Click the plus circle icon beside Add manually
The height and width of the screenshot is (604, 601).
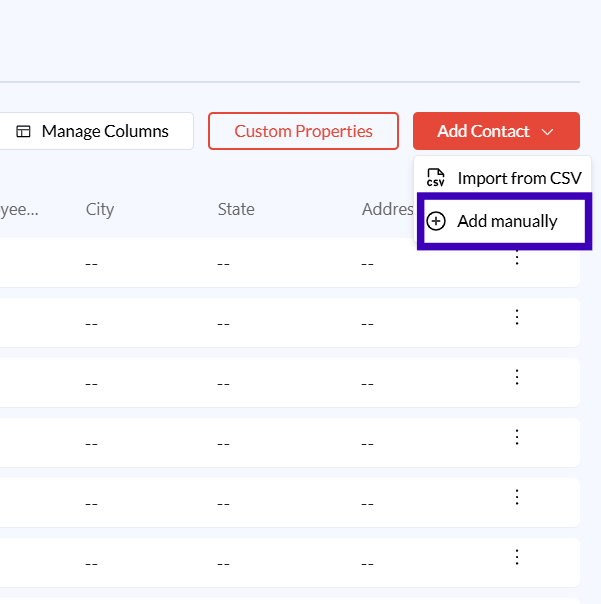coord(436,221)
